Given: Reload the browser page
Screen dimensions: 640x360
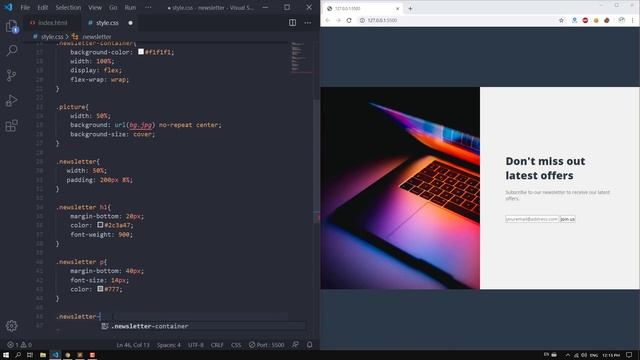Looking at the screenshot, I should tap(349, 20).
